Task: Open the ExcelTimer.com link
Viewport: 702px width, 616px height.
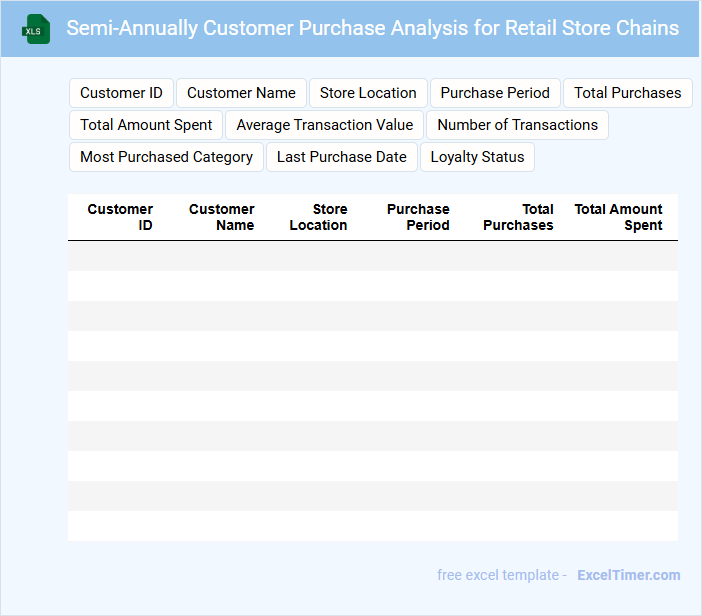Action: pos(628,575)
